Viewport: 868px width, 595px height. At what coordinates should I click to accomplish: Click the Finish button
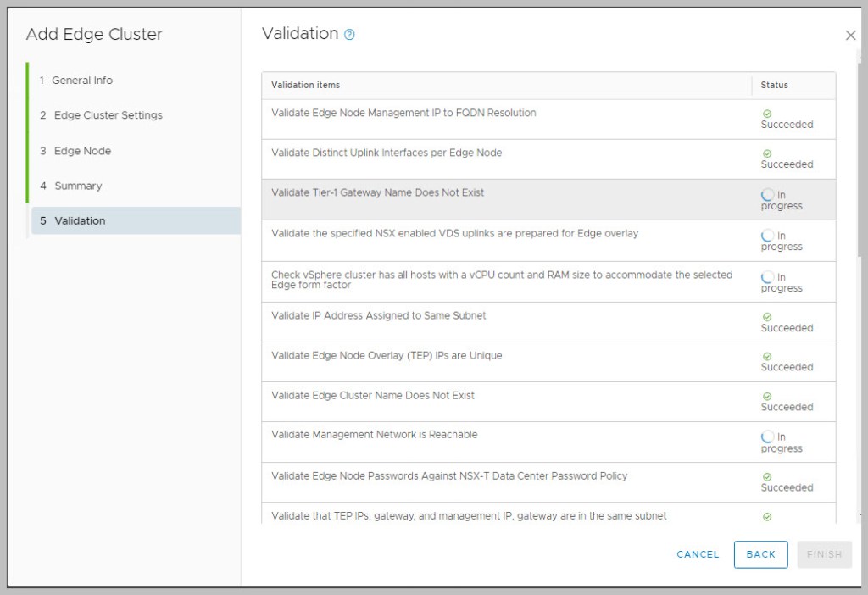pos(824,554)
